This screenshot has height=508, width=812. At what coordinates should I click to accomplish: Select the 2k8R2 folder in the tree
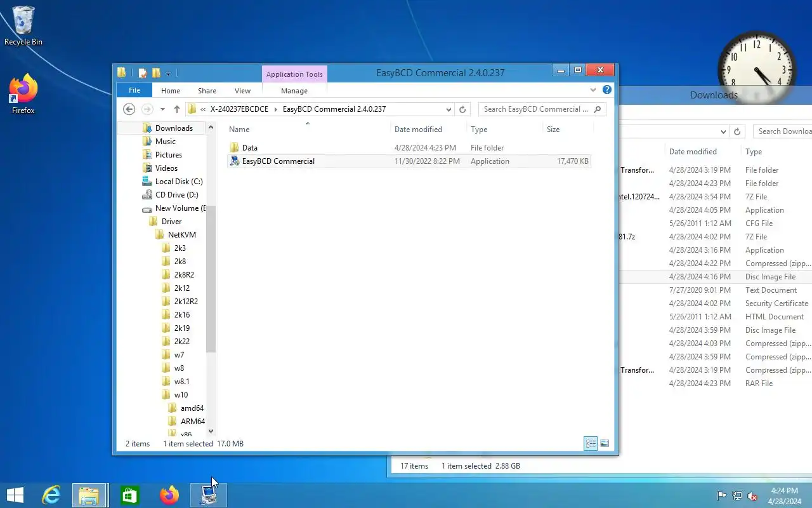point(184,275)
